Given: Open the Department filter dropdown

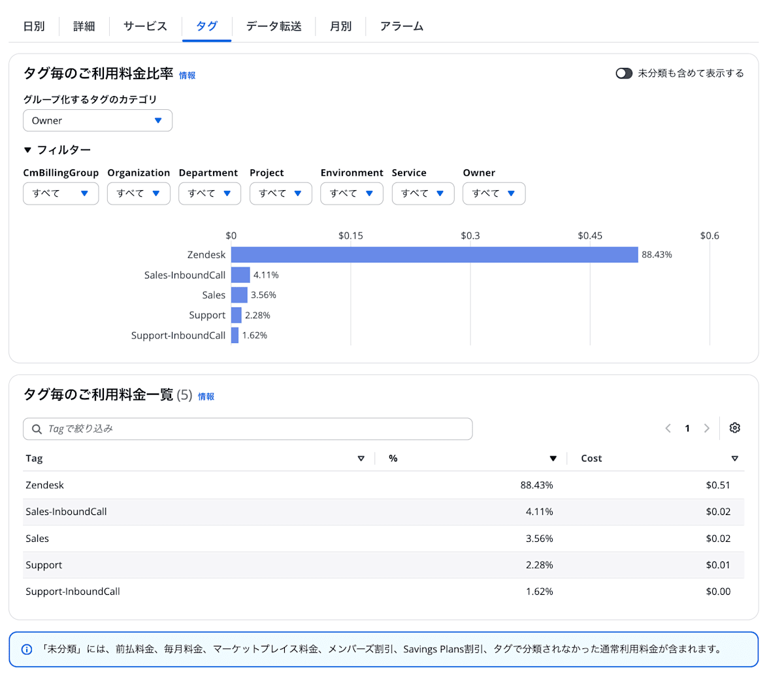Looking at the screenshot, I should [210, 193].
